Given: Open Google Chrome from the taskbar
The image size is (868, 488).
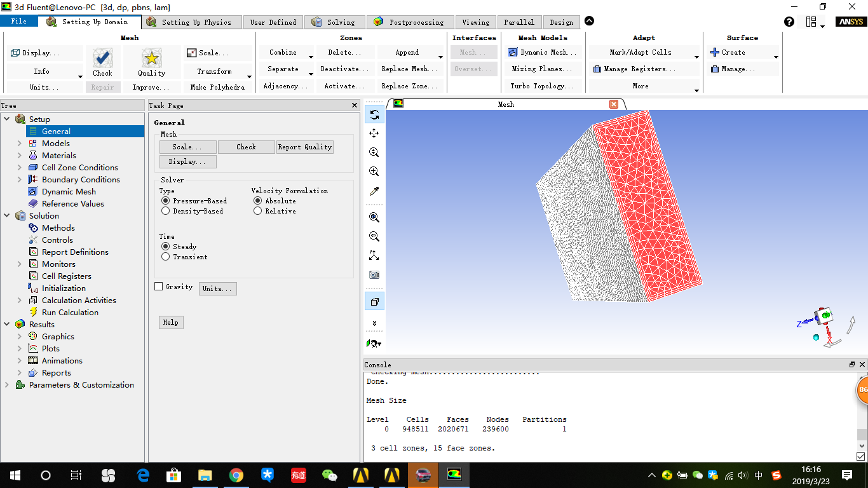Looking at the screenshot, I should (236, 475).
